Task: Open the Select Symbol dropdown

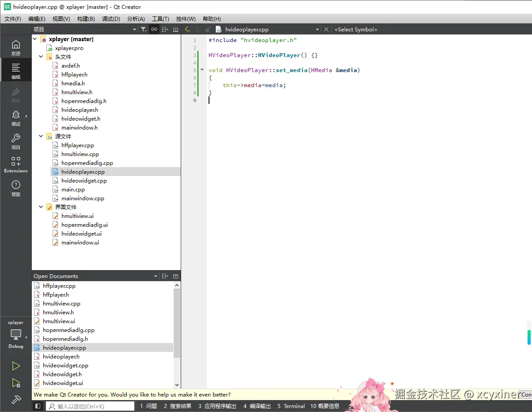Action: click(x=356, y=29)
